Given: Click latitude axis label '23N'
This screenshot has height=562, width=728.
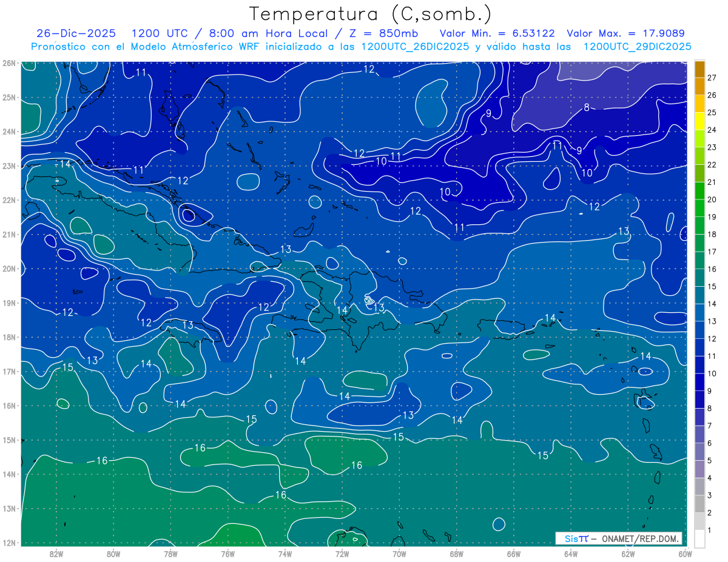Looking at the screenshot, I should coord(8,166).
